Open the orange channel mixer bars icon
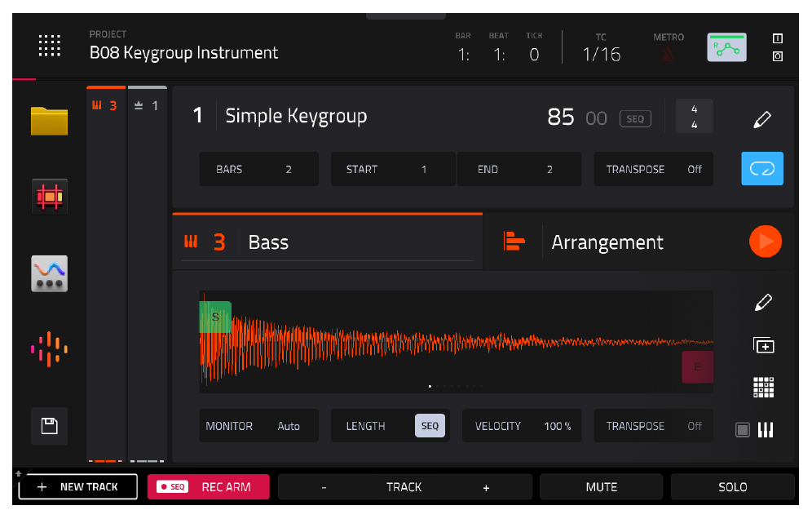This screenshot has width=812, height=519. tap(49, 349)
